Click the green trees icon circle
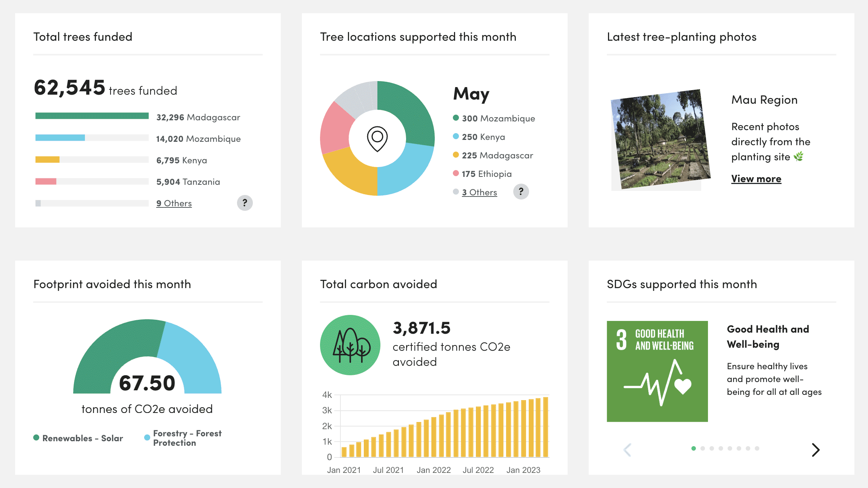Viewport: 868px width, 488px height. 350,345
